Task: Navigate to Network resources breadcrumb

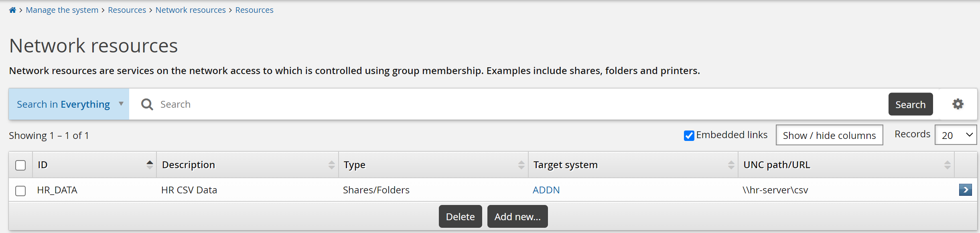Action: 191,10
